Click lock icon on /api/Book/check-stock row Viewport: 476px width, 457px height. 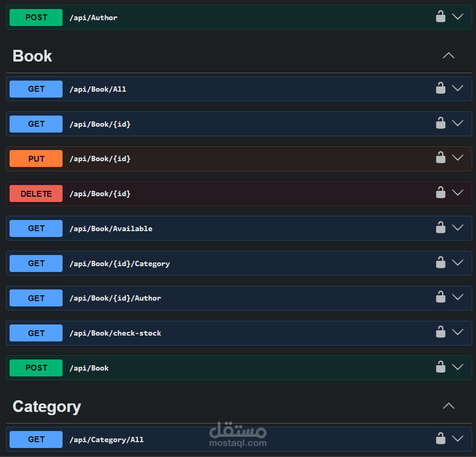point(440,332)
